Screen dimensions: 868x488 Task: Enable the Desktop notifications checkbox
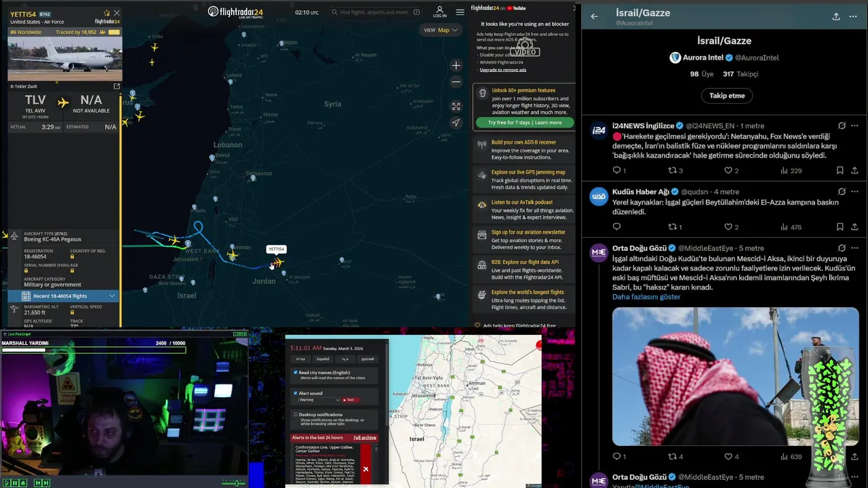tap(296, 414)
